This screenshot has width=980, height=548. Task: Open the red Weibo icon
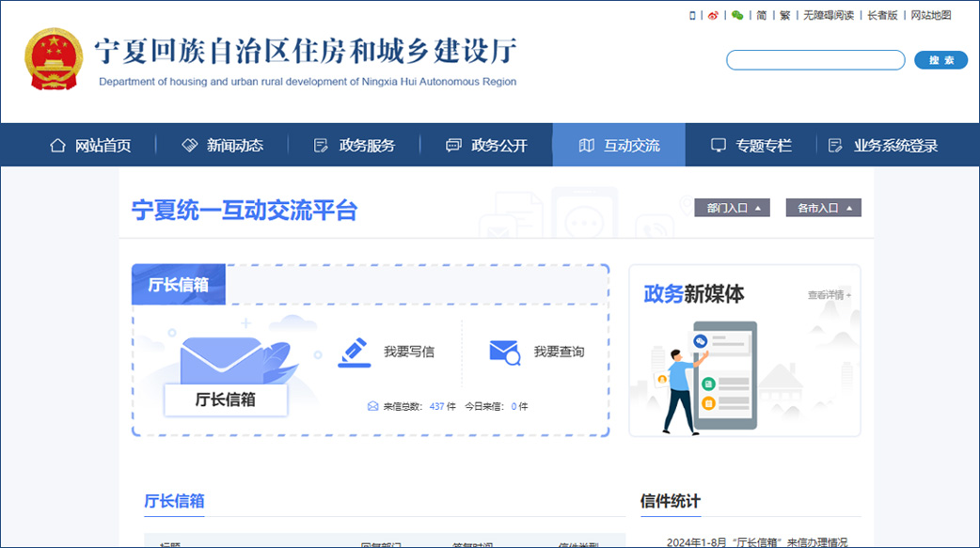click(713, 16)
